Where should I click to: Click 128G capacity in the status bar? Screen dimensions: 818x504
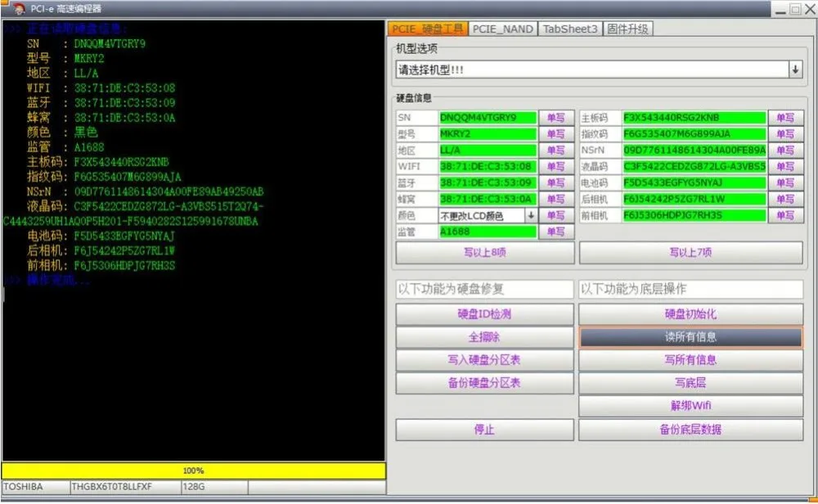[214, 487]
